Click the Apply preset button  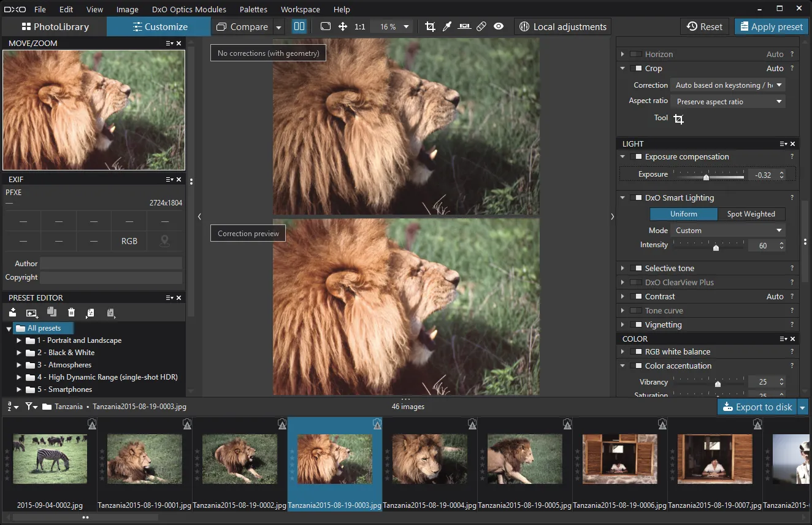tap(771, 27)
